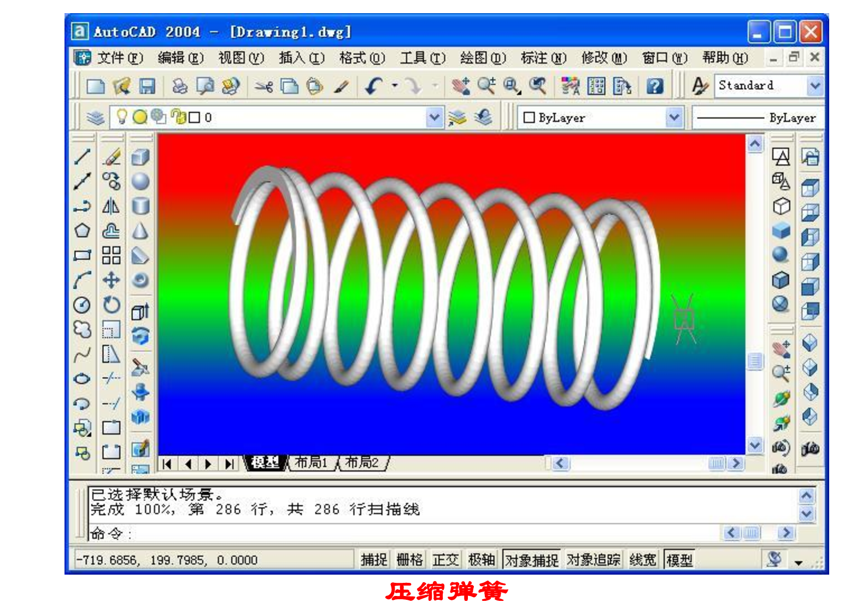The width and height of the screenshot is (868, 614).
Task: Open the 文件(F) menu
Action: 120,57
